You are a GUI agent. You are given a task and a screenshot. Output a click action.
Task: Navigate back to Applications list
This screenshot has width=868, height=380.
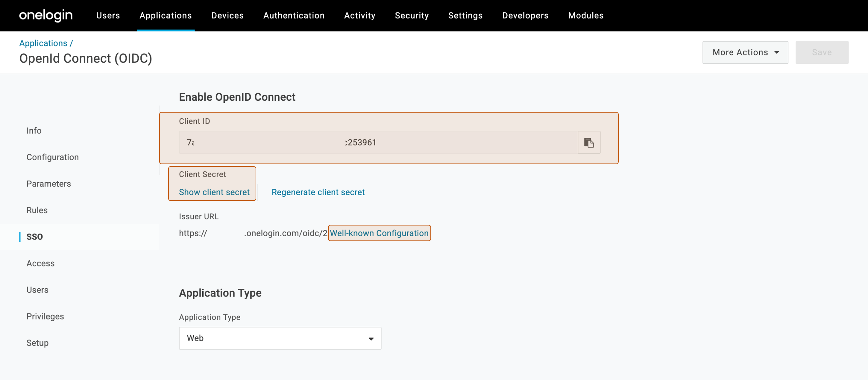[43, 43]
